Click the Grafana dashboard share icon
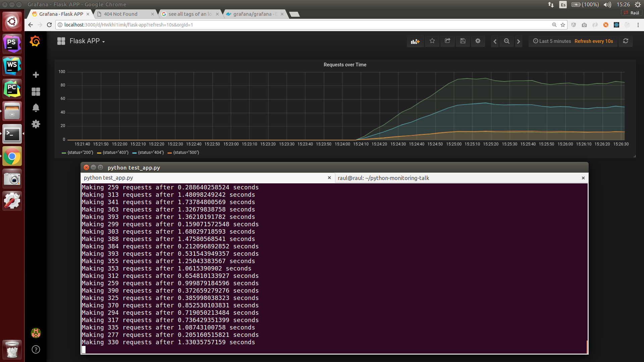The image size is (644, 362). 447,41
